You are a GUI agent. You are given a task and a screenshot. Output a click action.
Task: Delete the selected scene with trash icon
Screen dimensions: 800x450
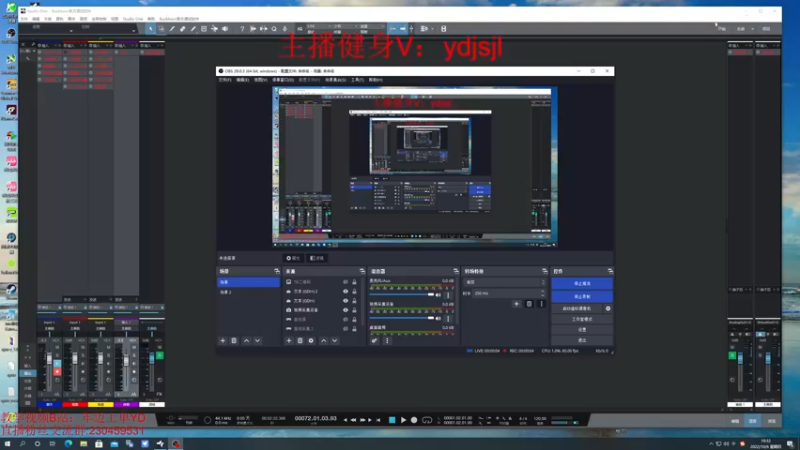(x=234, y=340)
